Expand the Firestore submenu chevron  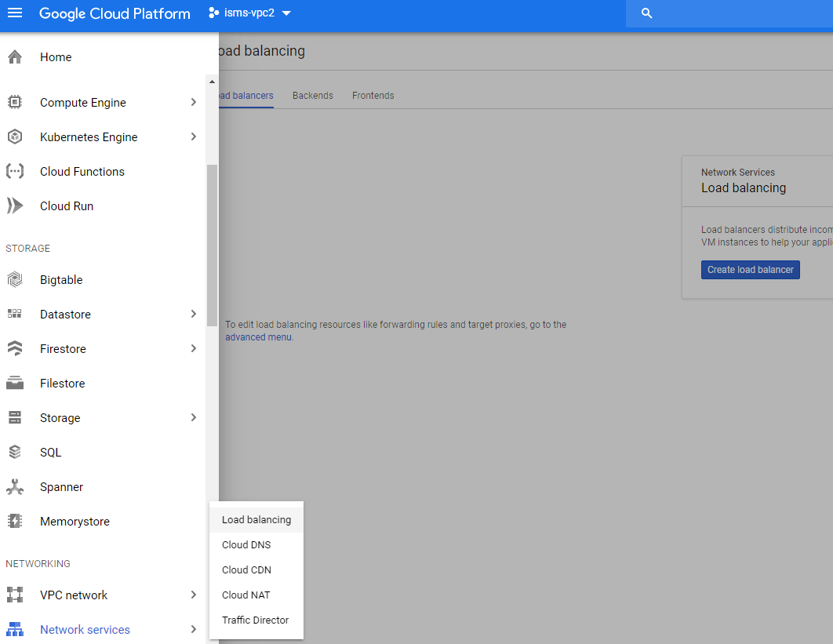194,348
